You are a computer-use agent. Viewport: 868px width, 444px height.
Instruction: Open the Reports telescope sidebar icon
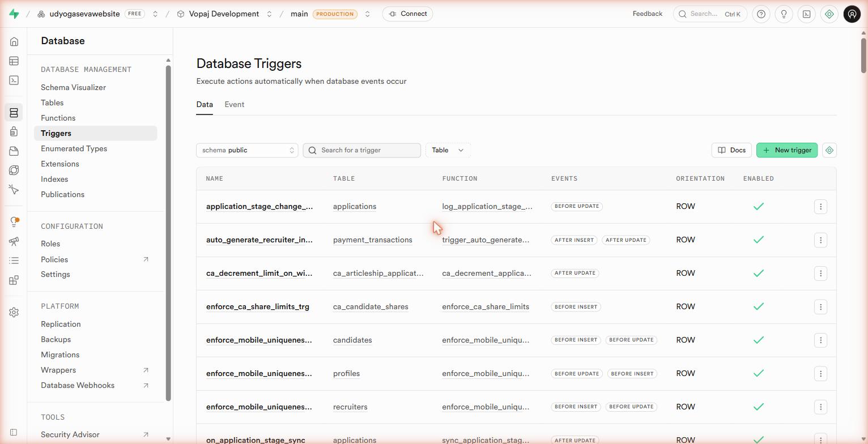14,241
